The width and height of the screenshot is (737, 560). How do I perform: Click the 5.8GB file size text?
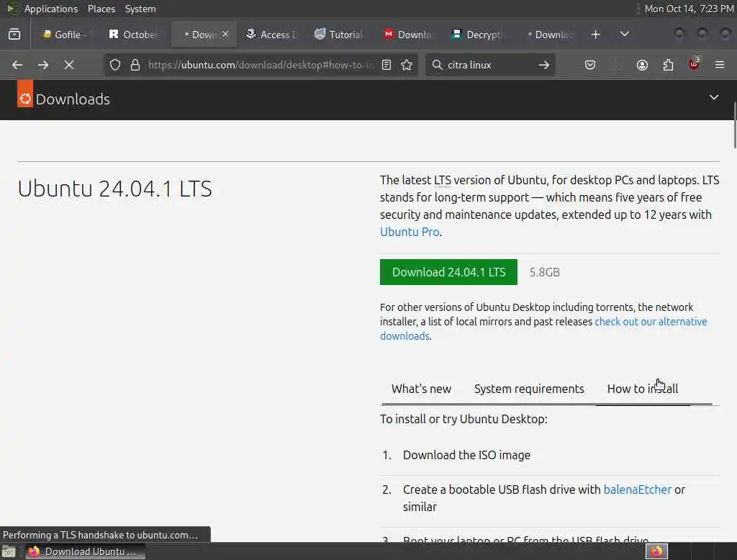[x=544, y=272]
